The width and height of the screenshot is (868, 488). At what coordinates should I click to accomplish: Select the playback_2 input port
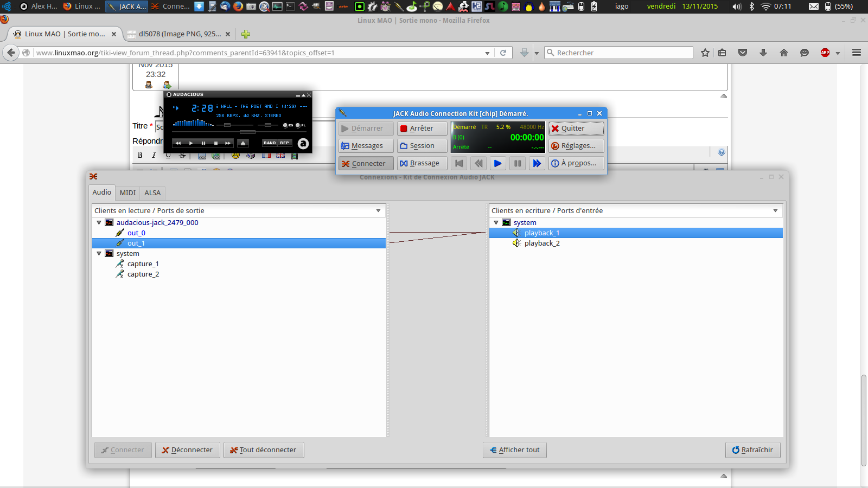[x=542, y=243]
